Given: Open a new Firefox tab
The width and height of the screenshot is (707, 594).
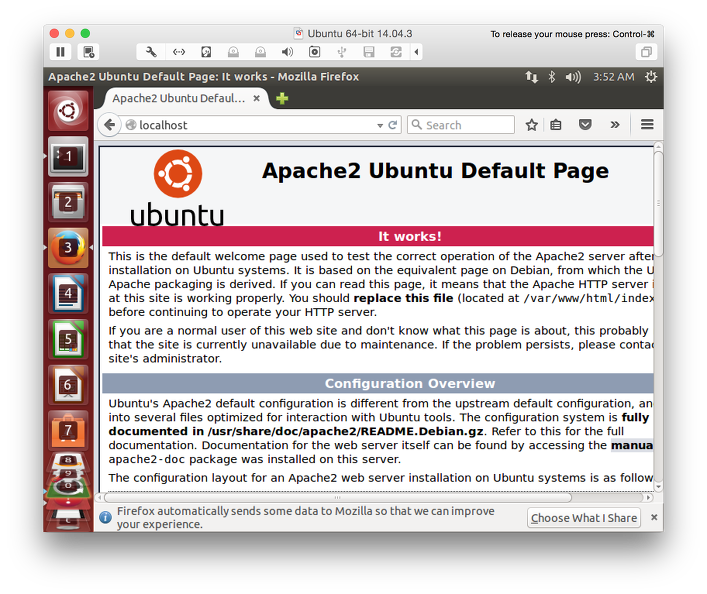Looking at the screenshot, I should [282, 98].
